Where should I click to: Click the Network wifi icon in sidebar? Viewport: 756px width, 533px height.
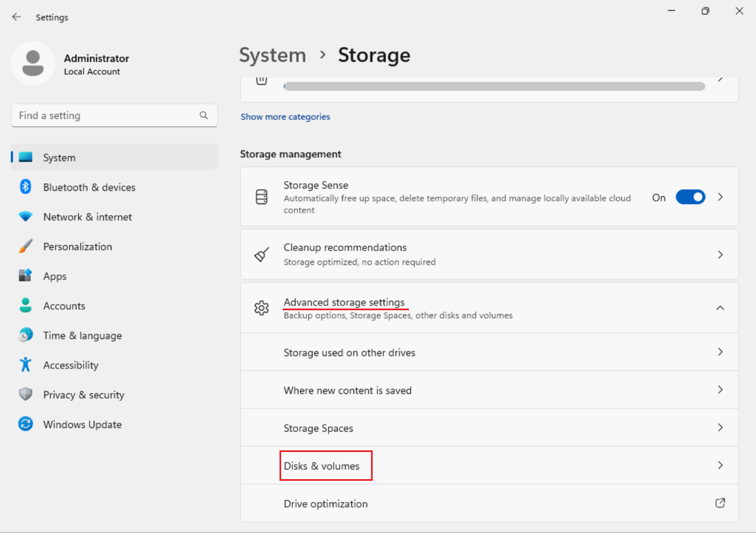point(26,217)
